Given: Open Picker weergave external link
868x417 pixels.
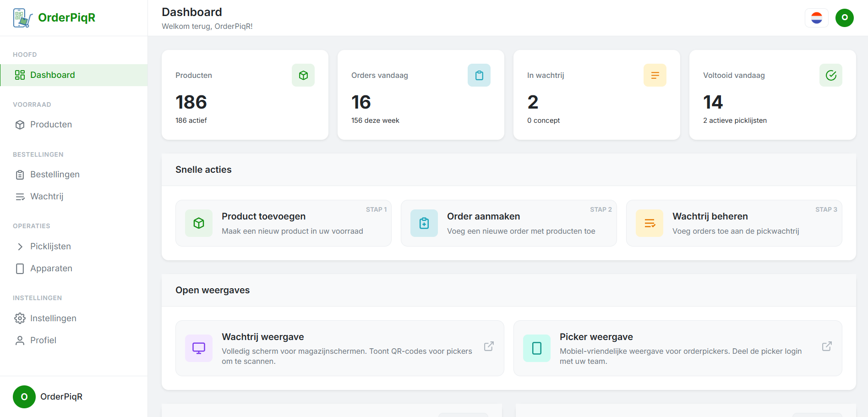Looking at the screenshot, I should pos(826,346).
